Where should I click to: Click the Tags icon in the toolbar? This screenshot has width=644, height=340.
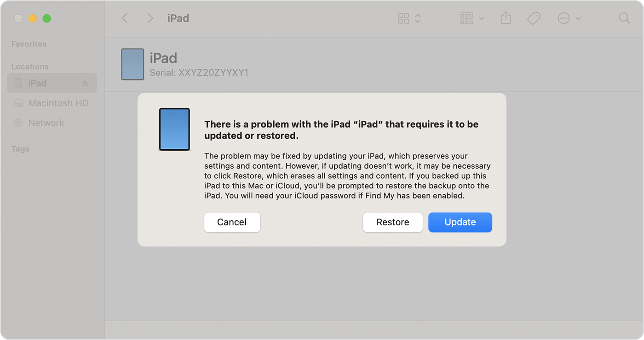[534, 18]
